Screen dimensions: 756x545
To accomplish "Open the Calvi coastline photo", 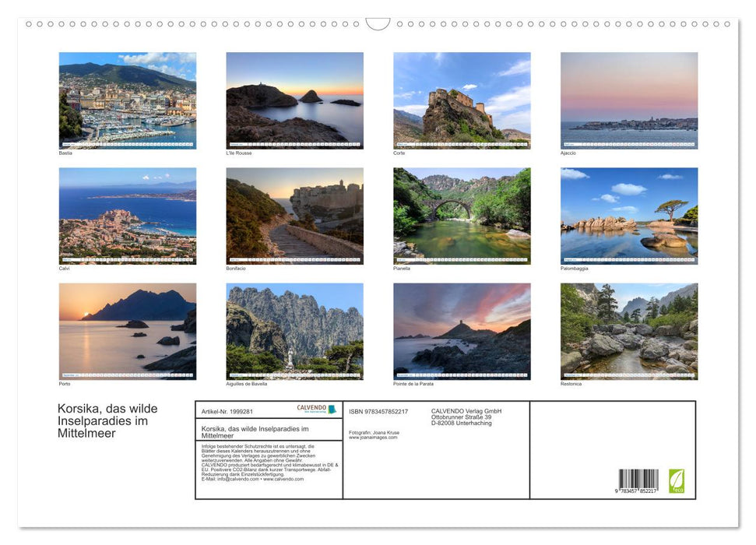I will pos(128,216).
